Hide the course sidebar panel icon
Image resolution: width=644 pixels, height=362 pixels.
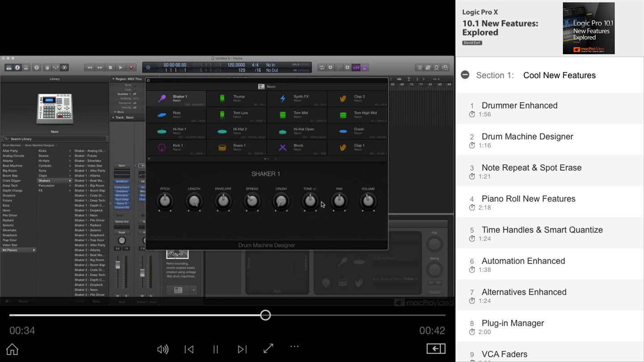point(436,349)
